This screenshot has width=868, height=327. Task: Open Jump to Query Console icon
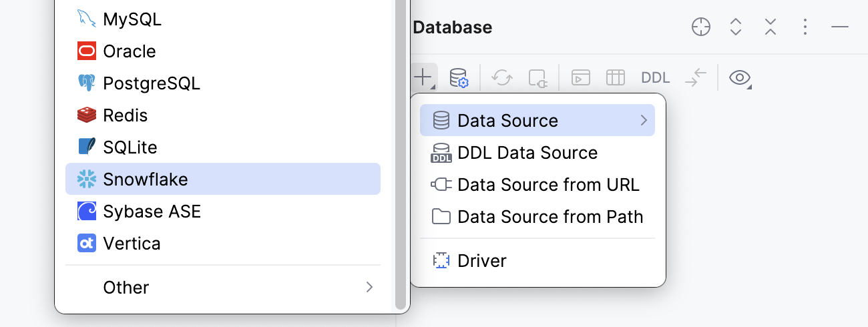click(x=581, y=78)
